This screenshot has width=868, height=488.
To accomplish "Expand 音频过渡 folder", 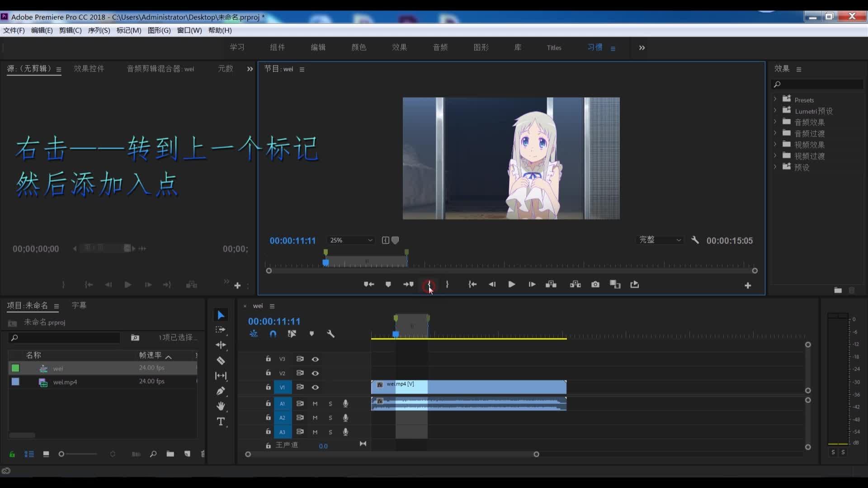I will pyautogui.click(x=775, y=133).
